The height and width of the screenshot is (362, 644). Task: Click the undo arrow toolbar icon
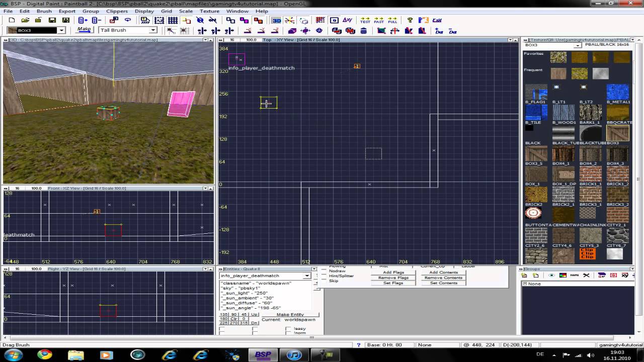128,20
